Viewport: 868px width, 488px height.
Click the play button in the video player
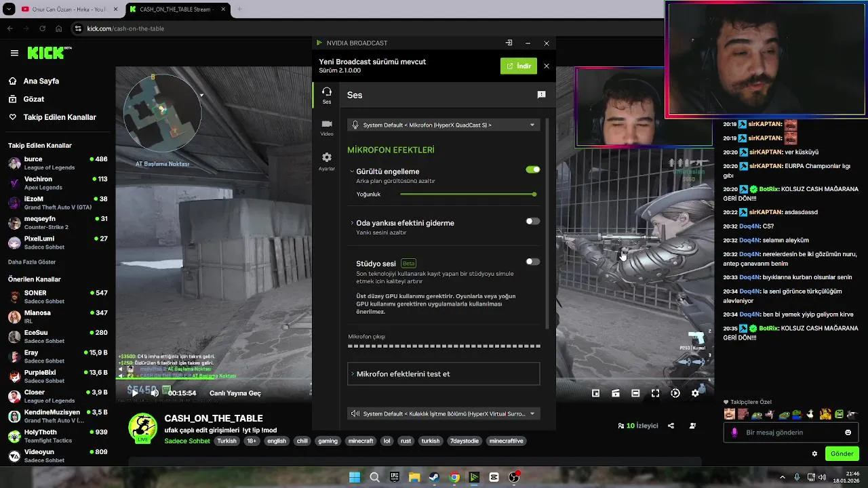click(134, 393)
